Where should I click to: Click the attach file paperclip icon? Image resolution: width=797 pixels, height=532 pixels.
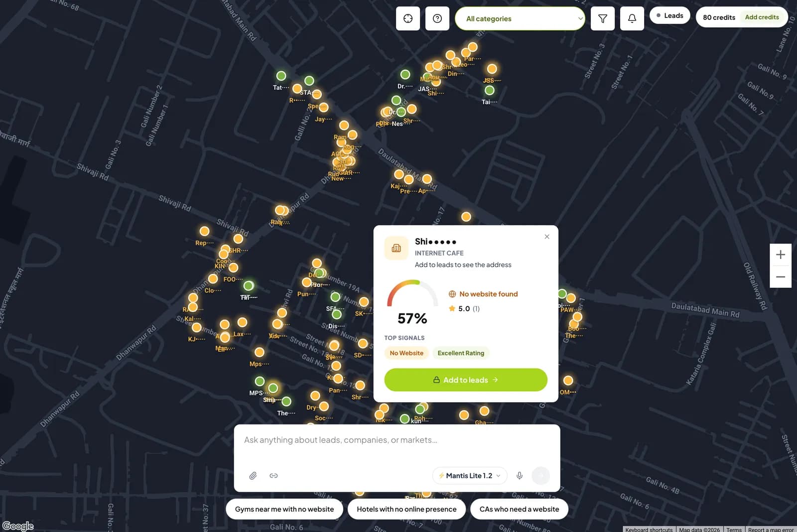point(253,476)
